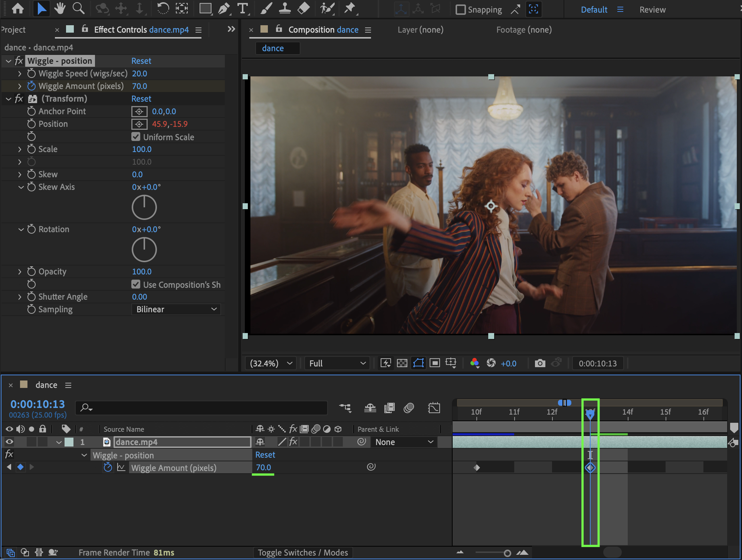Select the Type text tool
The image size is (742, 560).
click(243, 8)
